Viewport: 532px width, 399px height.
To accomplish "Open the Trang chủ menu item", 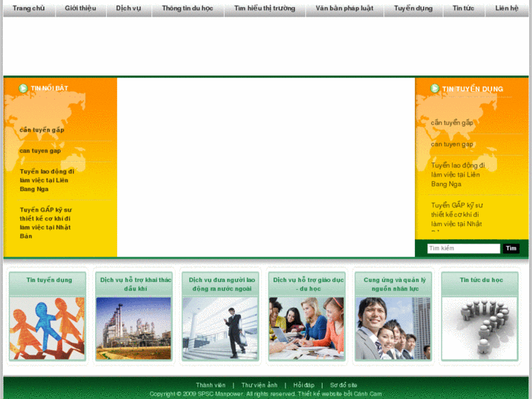I will click(x=29, y=8).
